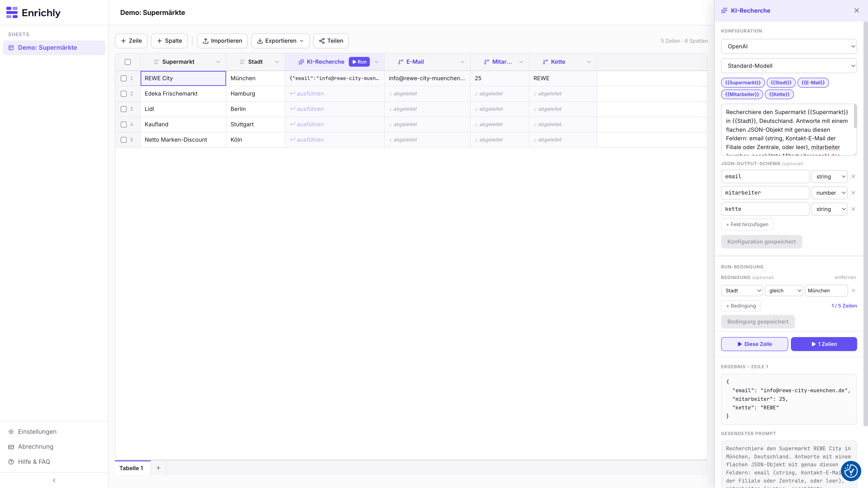The image size is (868, 488).
Task: Click into the prompt text area
Action: coord(789,130)
